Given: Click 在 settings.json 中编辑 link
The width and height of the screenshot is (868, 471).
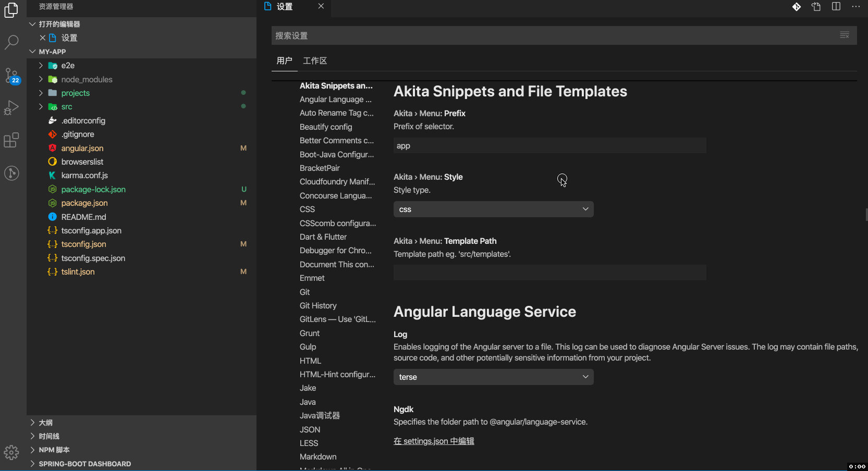Looking at the screenshot, I should click(434, 441).
